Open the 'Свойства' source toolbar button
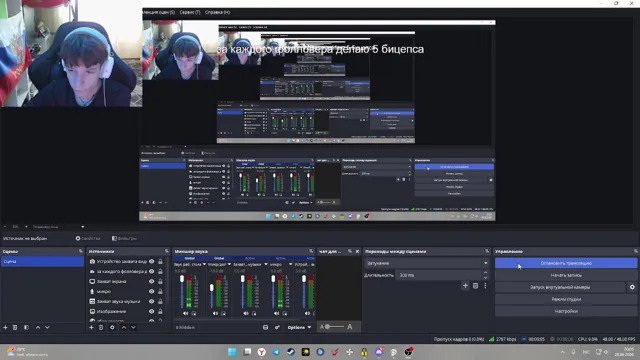Screen dimensions: 640x360 [88, 238]
